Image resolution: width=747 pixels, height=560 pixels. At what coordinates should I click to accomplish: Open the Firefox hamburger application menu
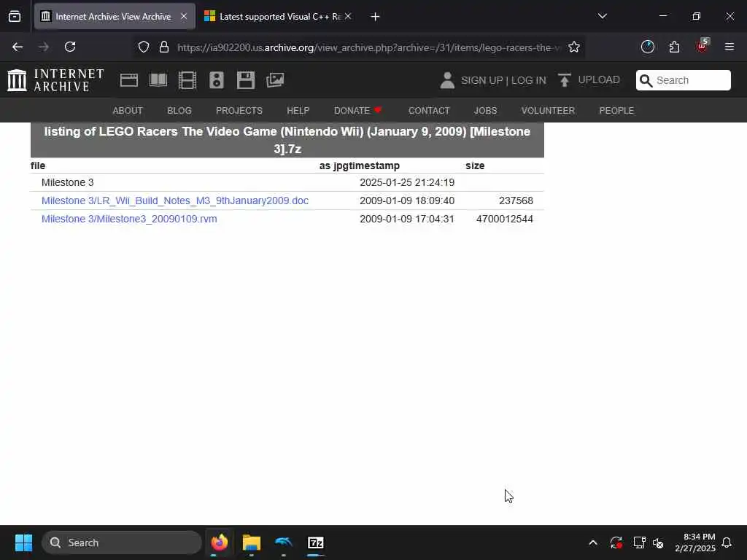pyautogui.click(x=729, y=47)
